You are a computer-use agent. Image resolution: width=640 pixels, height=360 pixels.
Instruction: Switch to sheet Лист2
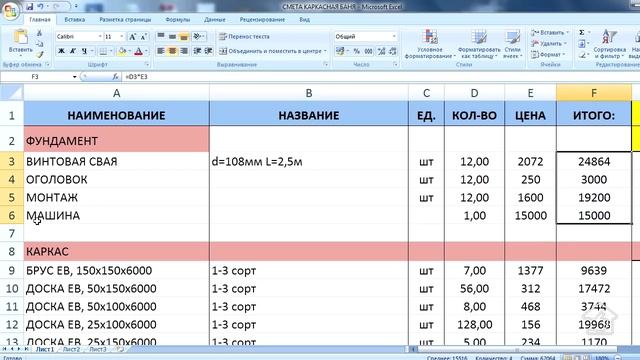[71, 349]
